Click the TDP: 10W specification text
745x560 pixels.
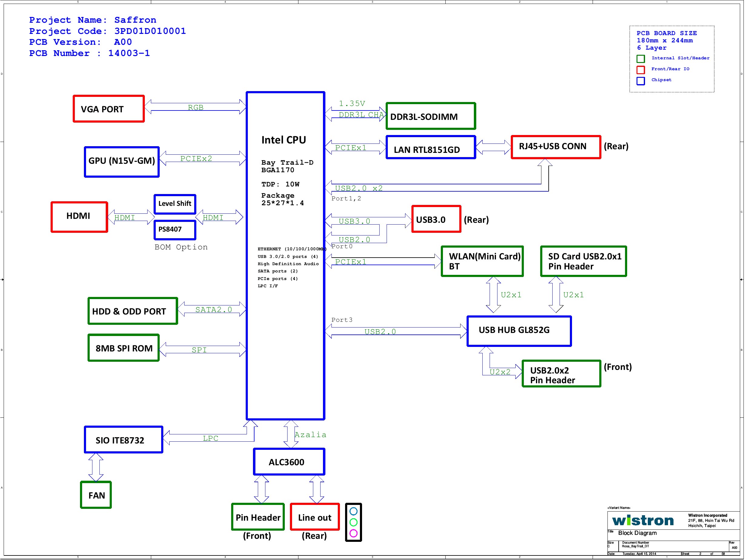click(x=280, y=184)
